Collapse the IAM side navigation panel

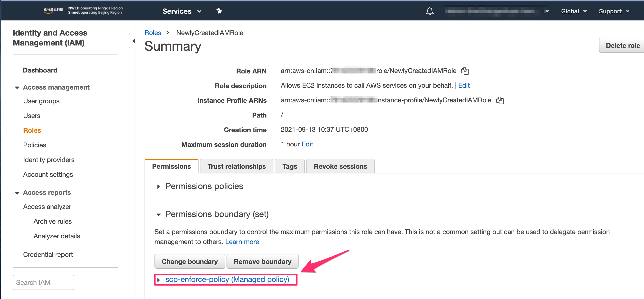[133, 41]
